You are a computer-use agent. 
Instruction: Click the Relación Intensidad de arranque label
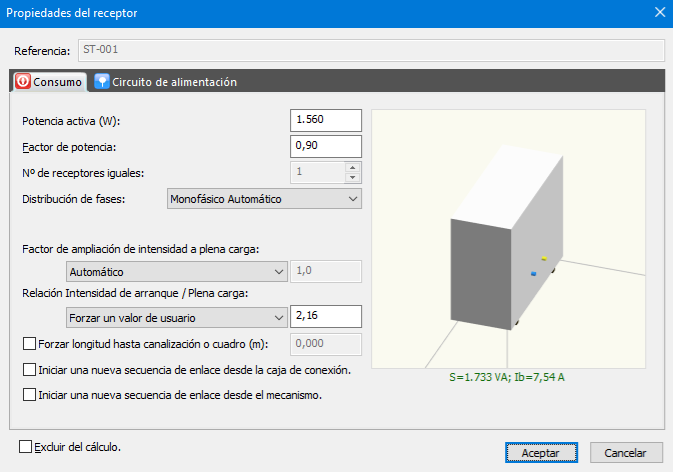(135, 293)
